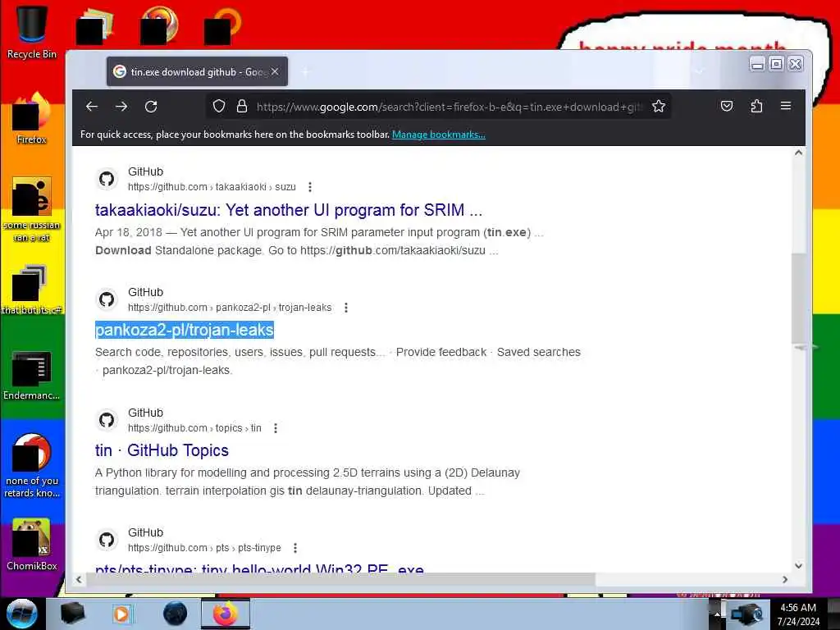Click the media player taskbar icon
The image size is (840, 630).
tap(121, 614)
